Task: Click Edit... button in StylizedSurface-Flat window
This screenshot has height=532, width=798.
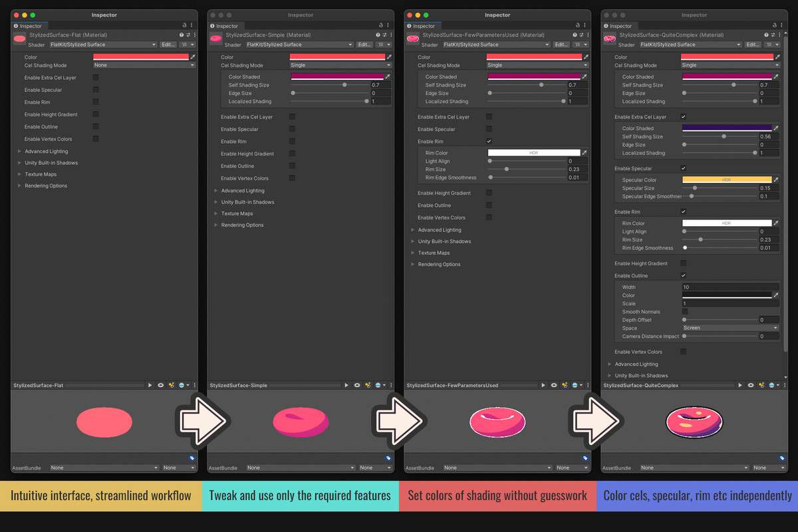Action: pos(168,45)
